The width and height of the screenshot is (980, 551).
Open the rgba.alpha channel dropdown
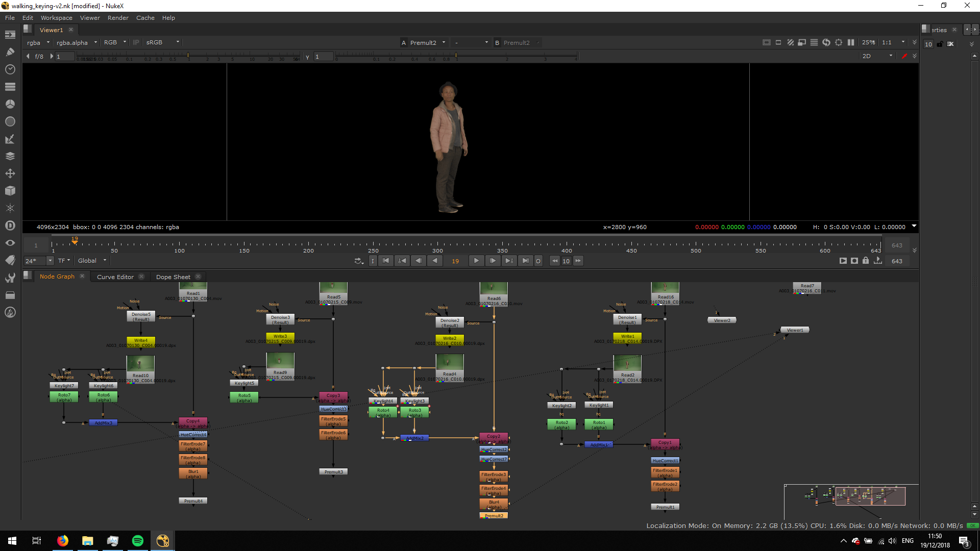[77, 42]
